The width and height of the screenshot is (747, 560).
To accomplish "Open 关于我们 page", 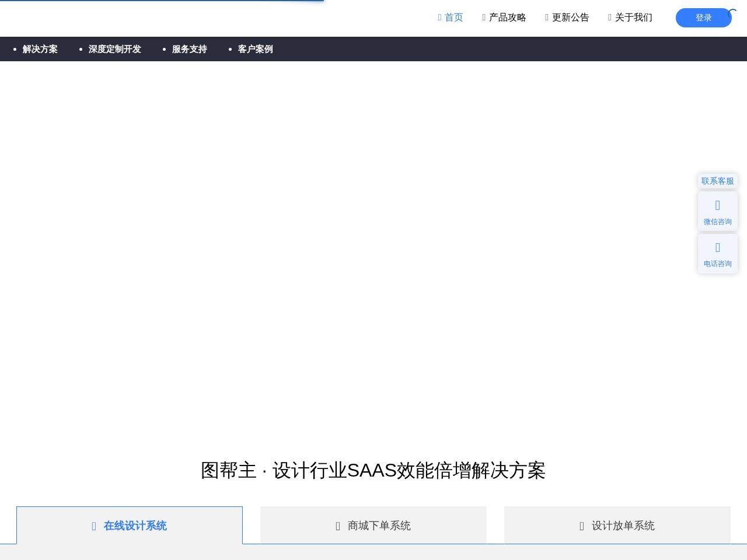I will [x=630, y=17].
